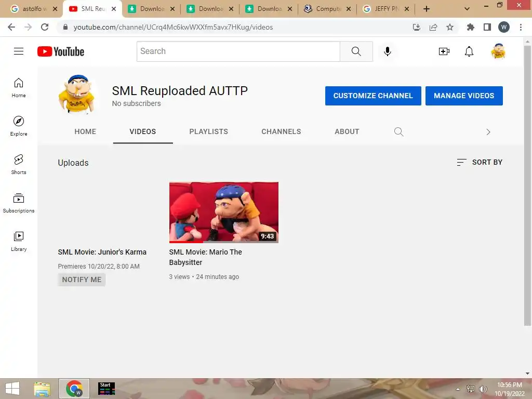Open the volume icon in the system tray
The width and height of the screenshot is (532, 399).
[x=483, y=389]
